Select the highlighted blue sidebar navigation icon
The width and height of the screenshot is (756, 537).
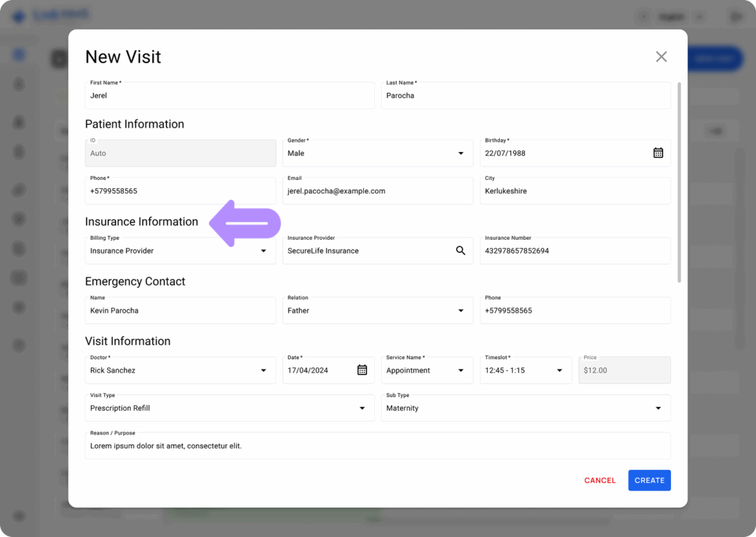pyautogui.click(x=19, y=54)
